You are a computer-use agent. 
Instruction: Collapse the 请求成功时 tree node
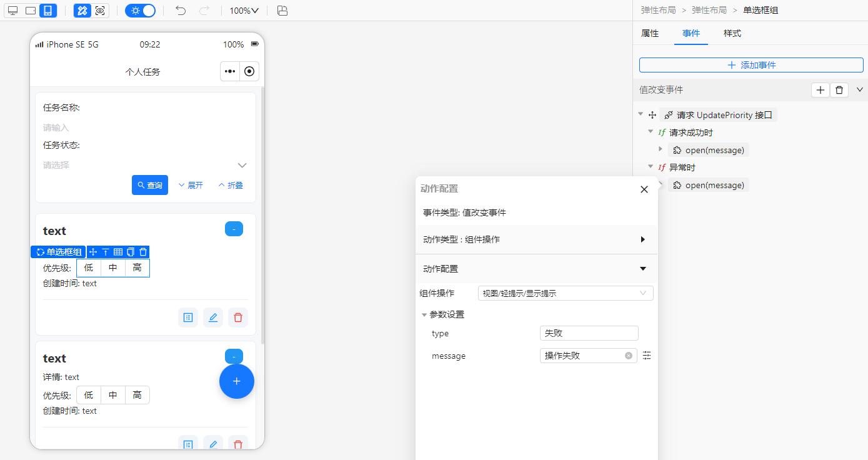click(651, 132)
